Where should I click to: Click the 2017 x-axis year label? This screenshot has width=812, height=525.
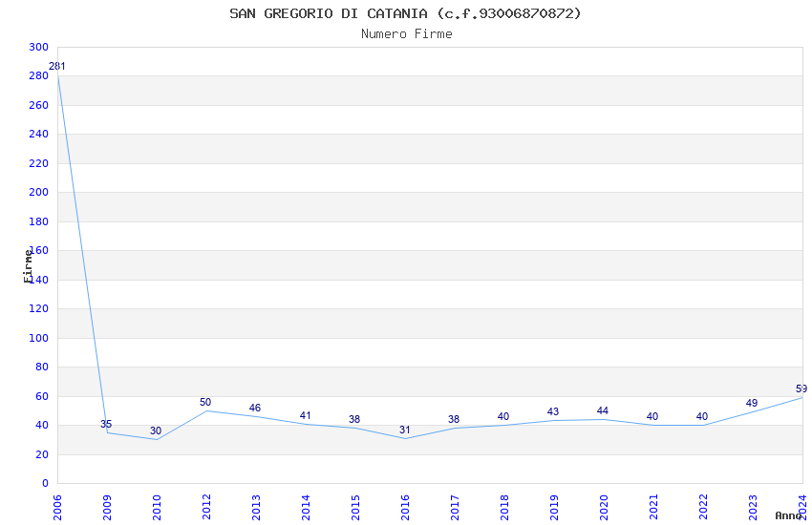coord(455,508)
